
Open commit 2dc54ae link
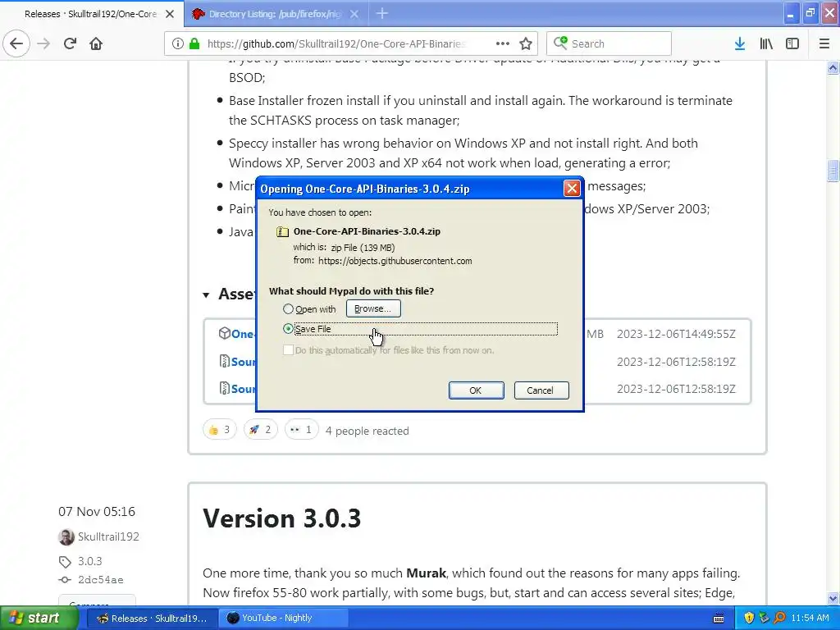[101, 580]
